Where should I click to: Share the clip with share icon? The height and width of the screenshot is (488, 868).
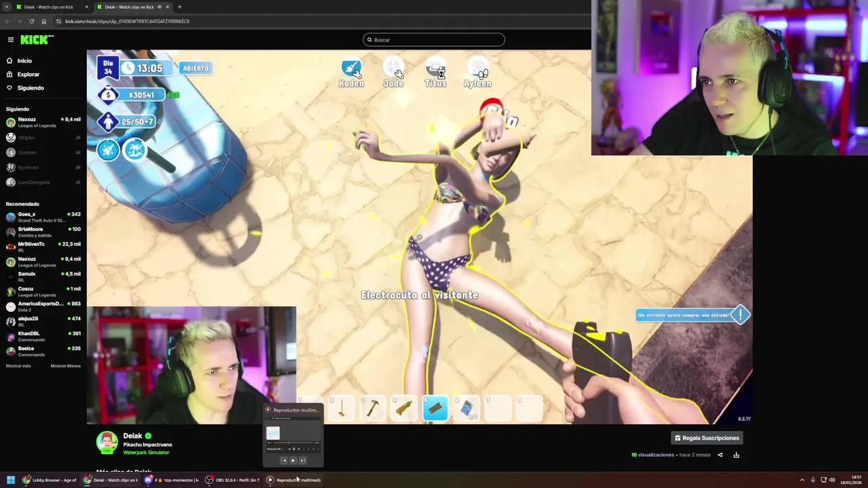720,455
